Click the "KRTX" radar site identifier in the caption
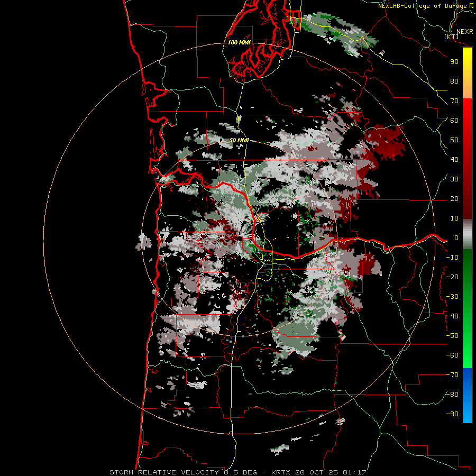This screenshot has height=476, width=476. (x=281, y=472)
